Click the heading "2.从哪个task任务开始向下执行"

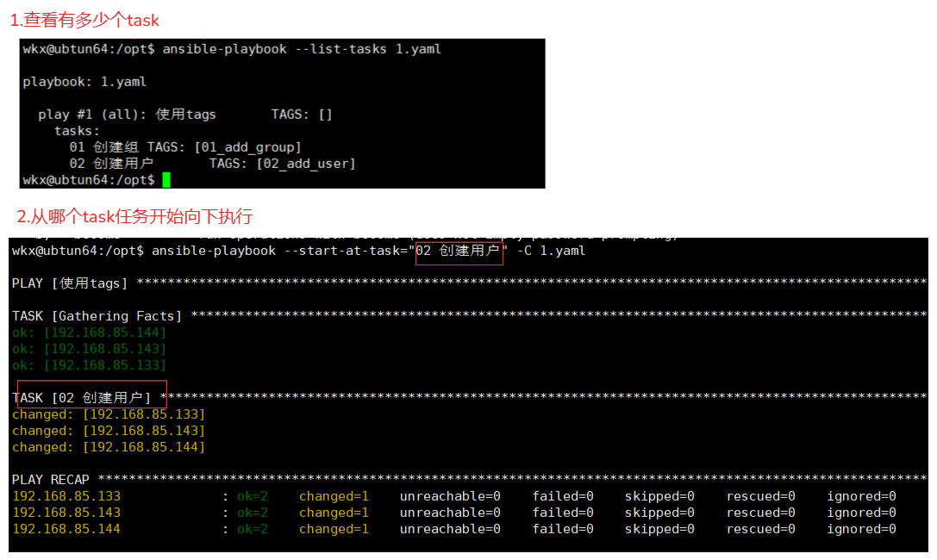click(x=134, y=216)
